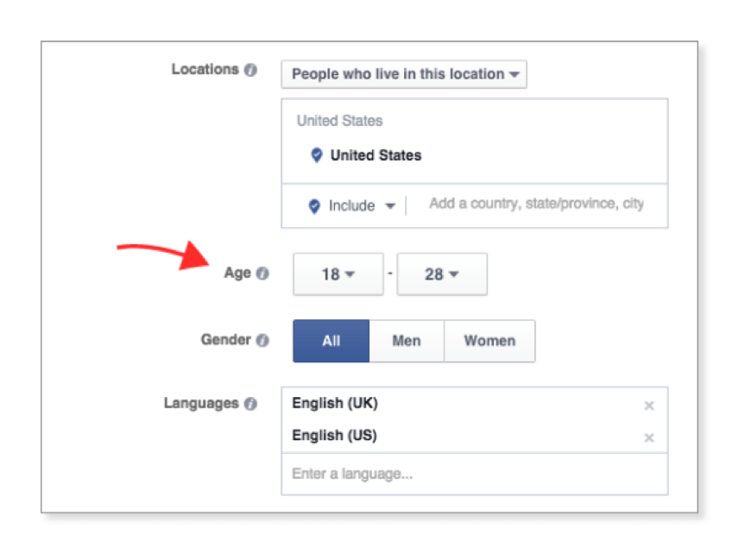Click the pin icon next to Include
This screenshot has height=560, width=739.
pyautogui.click(x=314, y=206)
